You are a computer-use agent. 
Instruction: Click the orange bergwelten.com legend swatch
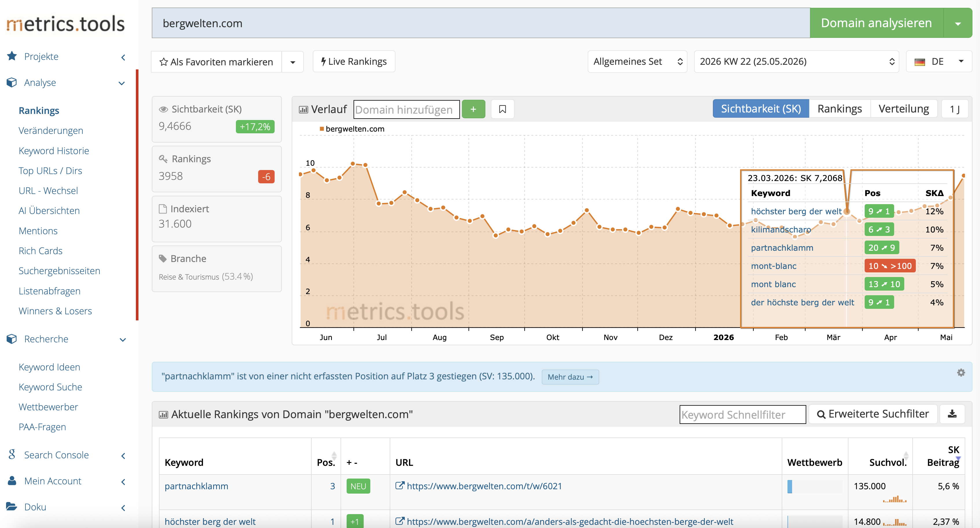(322, 129)
